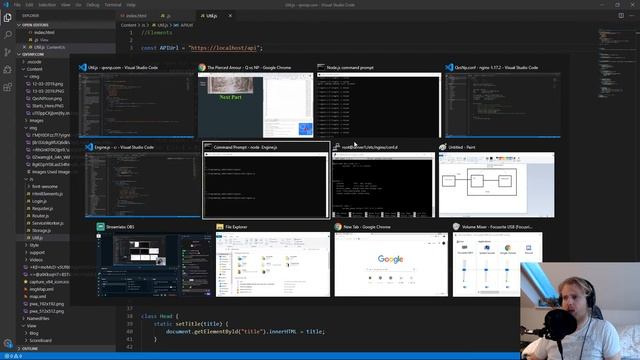The width and height of the screenshot is (640, 360).
Task: Open the https://localhost/api link in code
Action: click(x=224, y=48)
